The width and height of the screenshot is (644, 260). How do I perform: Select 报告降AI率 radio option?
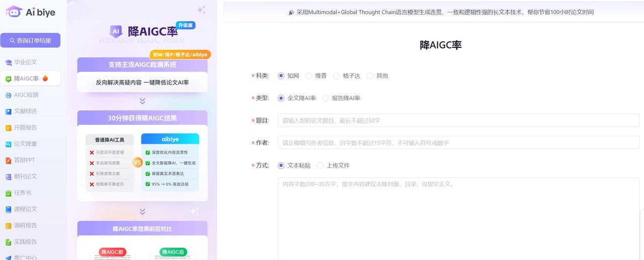(x=326, y=98)
